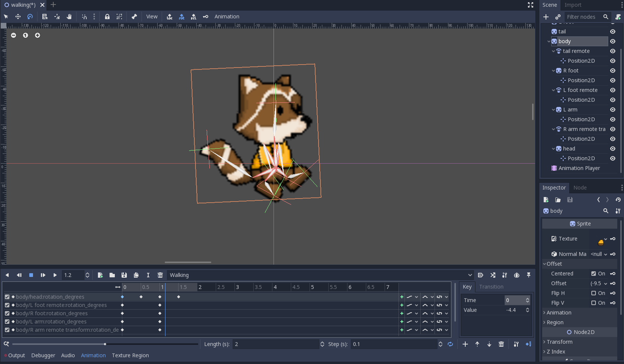
Task: Enable onion skinning icon
Action: pos(517,275)
